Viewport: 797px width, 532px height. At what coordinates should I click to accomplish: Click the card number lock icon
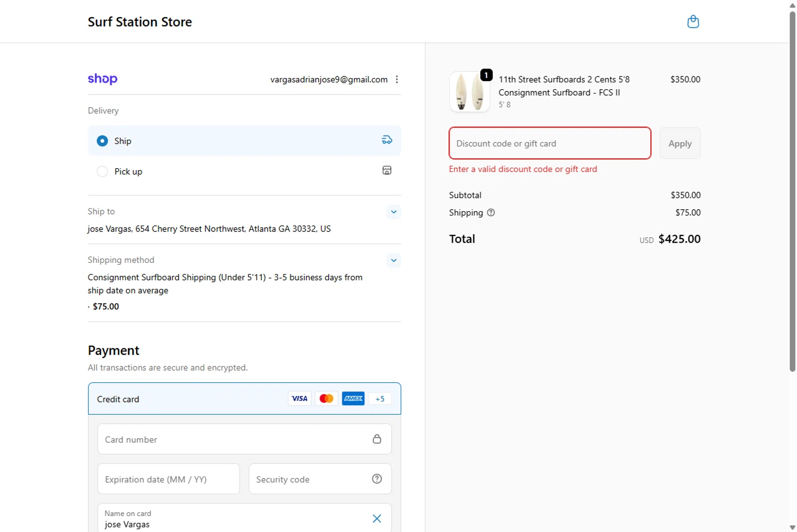point(377,439)
